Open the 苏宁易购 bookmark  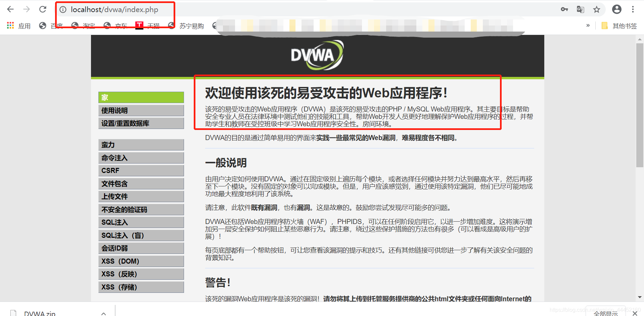pyautogui.click(x=186, y=26)
